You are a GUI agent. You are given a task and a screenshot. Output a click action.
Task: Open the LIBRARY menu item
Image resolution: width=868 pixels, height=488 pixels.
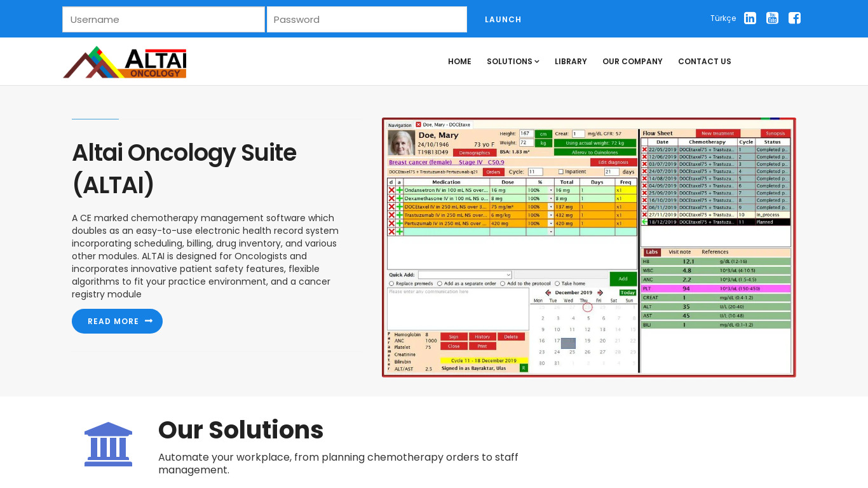pos(571,62)
